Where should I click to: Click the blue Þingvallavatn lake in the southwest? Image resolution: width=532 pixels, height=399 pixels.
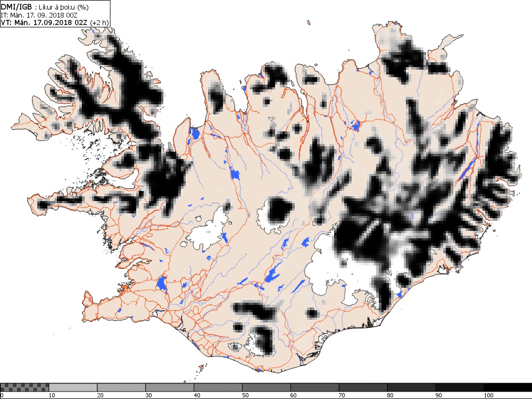(162, 284)
